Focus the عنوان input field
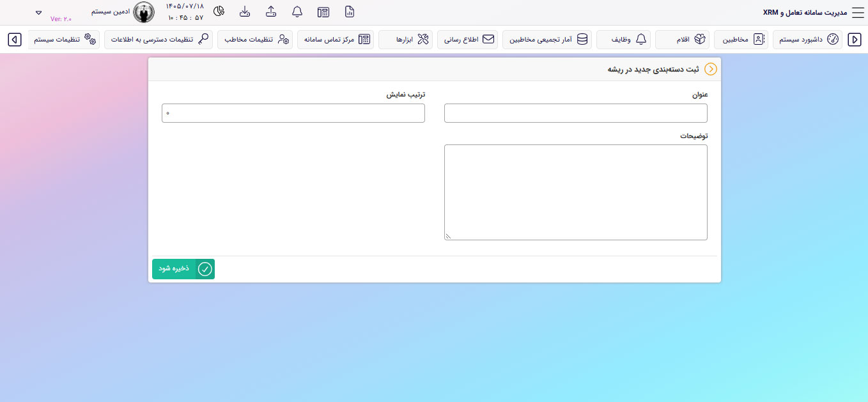The image size is (868, 402). click(x=576, y=113)
